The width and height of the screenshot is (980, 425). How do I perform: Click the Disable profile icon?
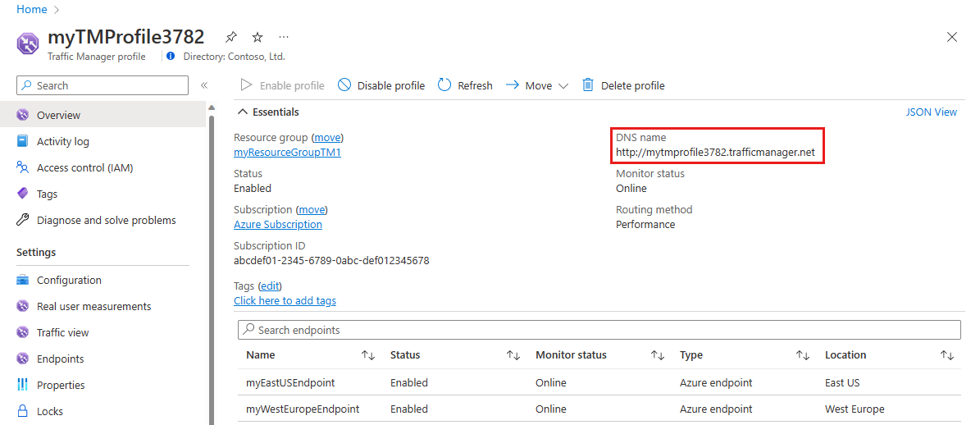point(344,85)
